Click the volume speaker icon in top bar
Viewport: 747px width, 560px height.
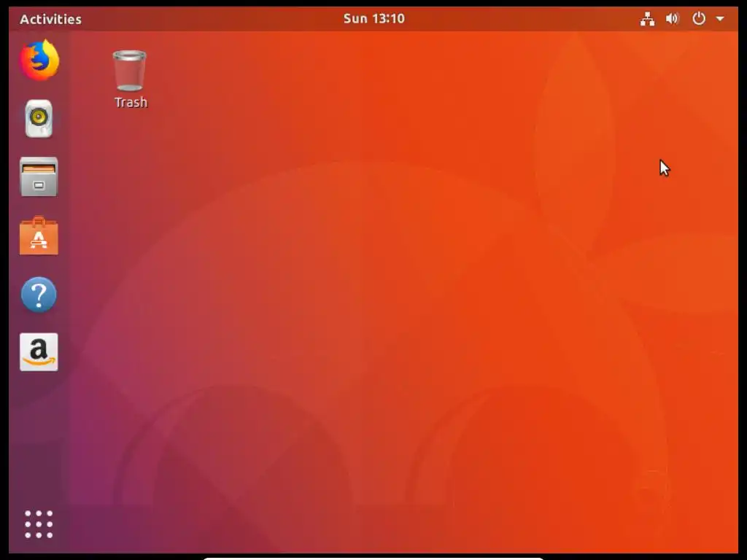coord(672,19)
